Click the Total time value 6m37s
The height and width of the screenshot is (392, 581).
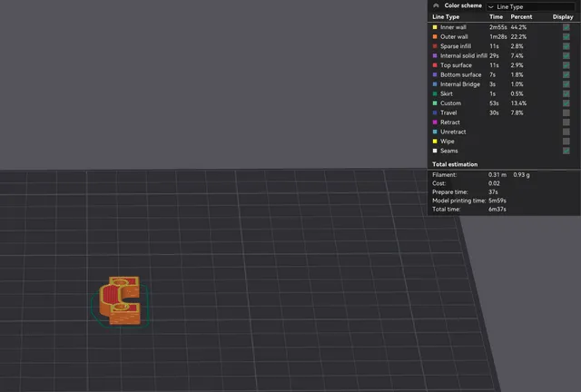point(497,210)
